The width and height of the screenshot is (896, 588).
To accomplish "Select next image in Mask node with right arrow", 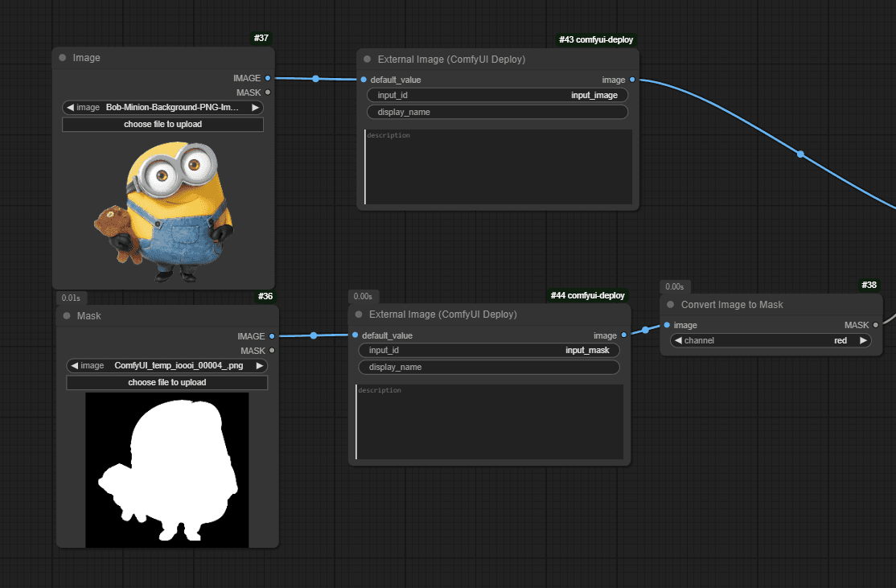I will tap(260, 366).
